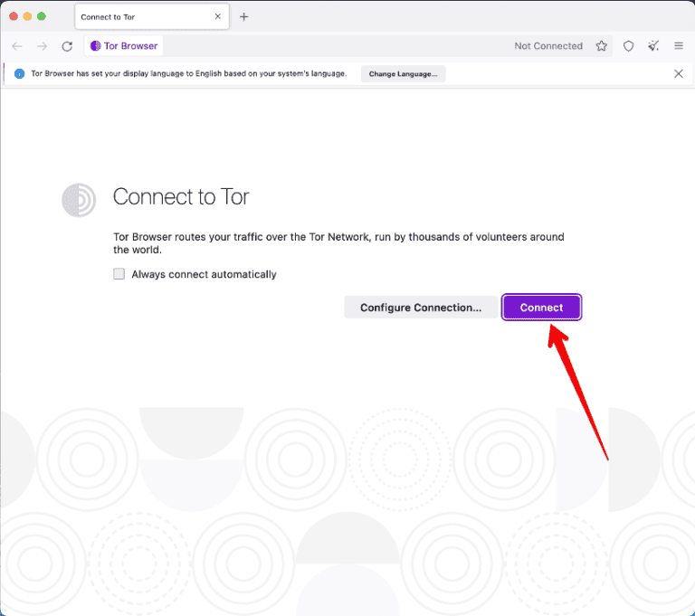Select the Connect to Tor tab

point(136,17)
